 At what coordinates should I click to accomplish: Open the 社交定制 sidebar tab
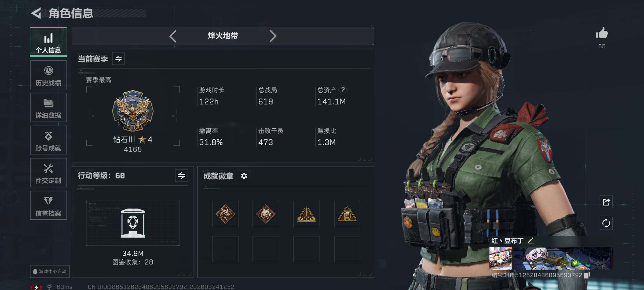tap(48, 173)
